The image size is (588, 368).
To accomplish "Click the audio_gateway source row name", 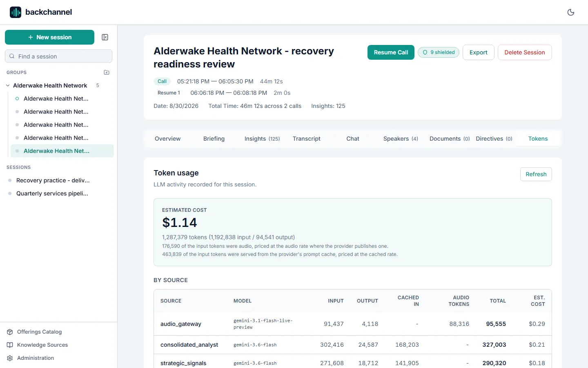I will point(181,324).
